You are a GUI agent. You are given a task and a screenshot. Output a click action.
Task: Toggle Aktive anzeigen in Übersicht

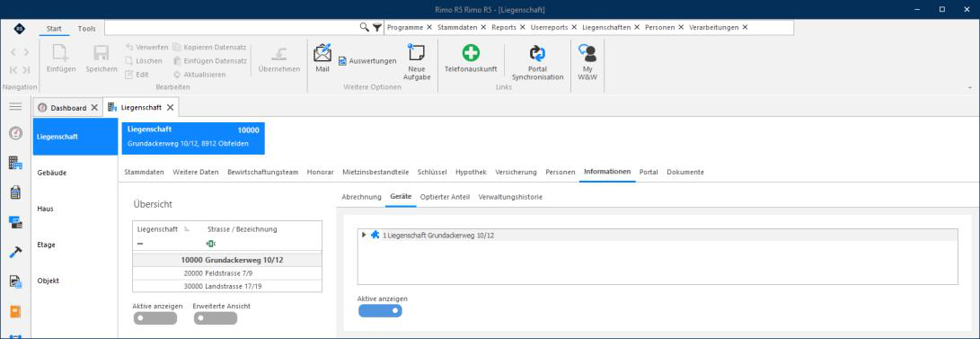[155, 318]
